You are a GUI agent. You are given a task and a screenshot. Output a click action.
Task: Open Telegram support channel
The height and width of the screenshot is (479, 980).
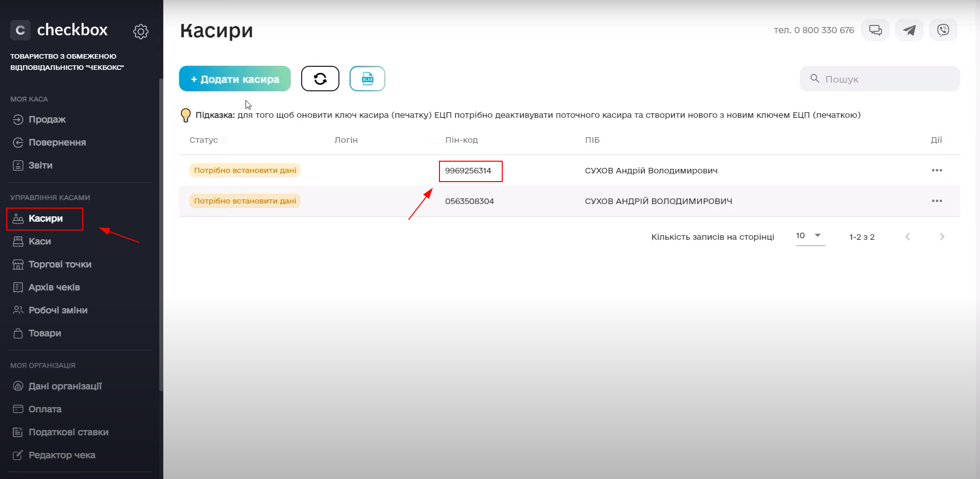point(909,30)
